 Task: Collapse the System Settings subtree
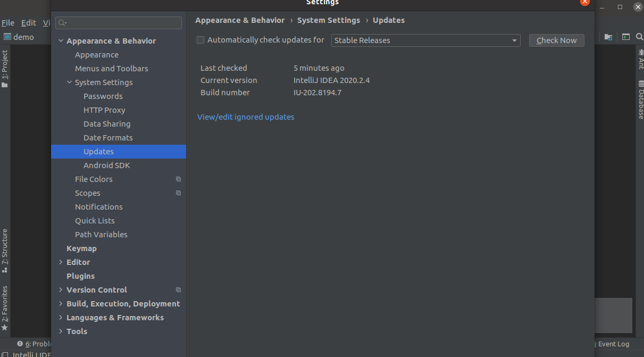click(69, 82)
